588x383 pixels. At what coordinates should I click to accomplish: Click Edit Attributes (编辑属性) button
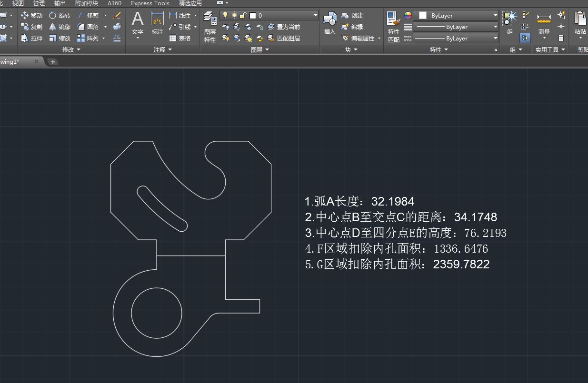[359, 38]
